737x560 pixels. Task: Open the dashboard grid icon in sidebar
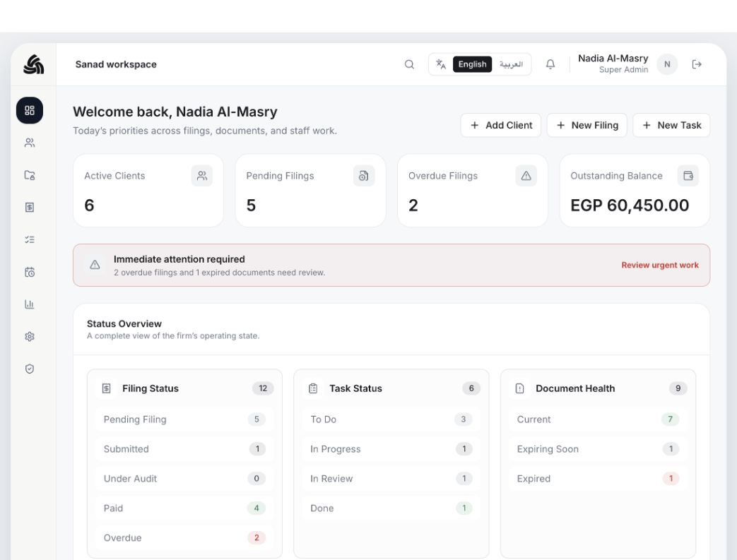coord(30,110)
